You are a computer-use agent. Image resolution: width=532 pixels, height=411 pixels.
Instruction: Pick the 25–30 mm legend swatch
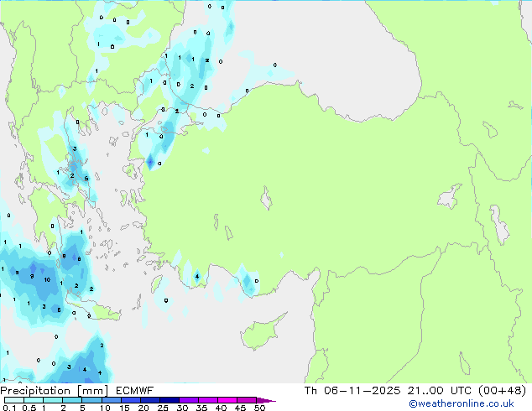[170, 400]
